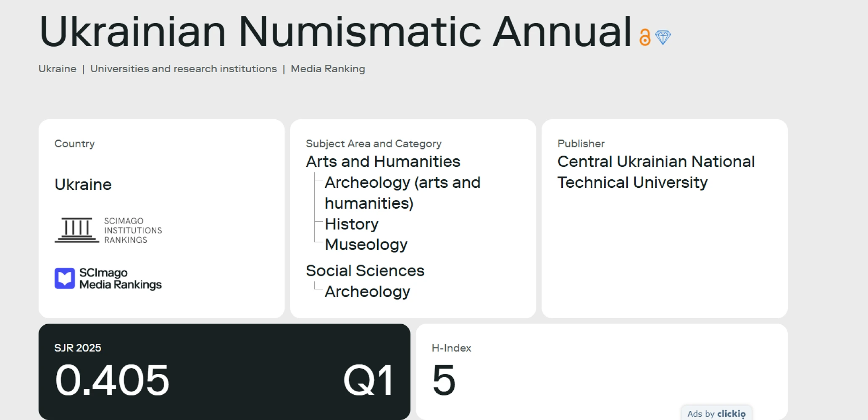Screen dimensions: 868x420
Task: Select Ukraine under Country card
Action: [x=83, y=185]
